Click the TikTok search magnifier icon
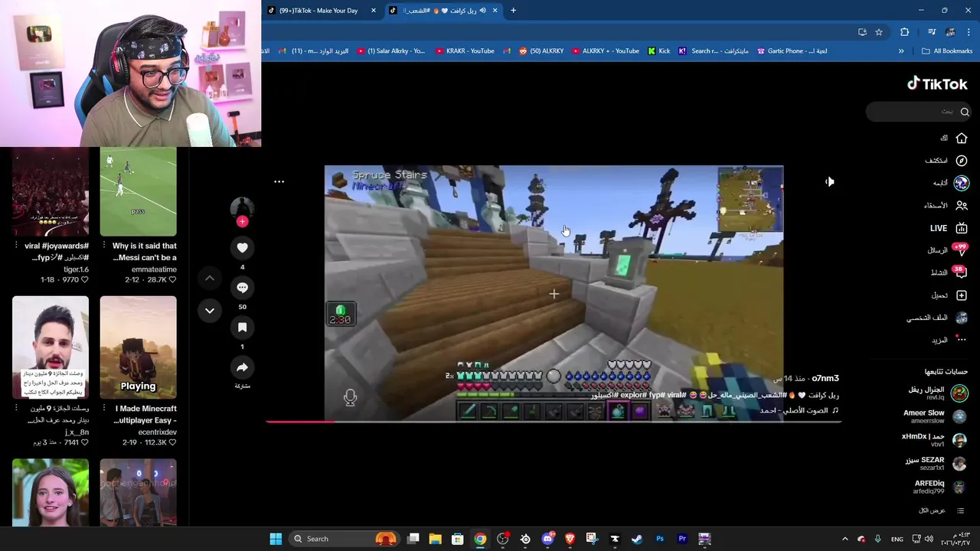980x551 pixels. [965, 112]
